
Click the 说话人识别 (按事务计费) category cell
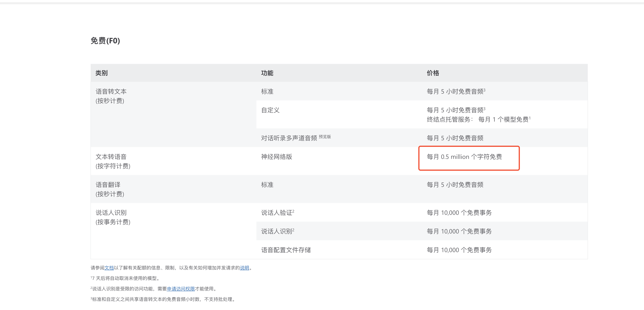coord(173,231)
